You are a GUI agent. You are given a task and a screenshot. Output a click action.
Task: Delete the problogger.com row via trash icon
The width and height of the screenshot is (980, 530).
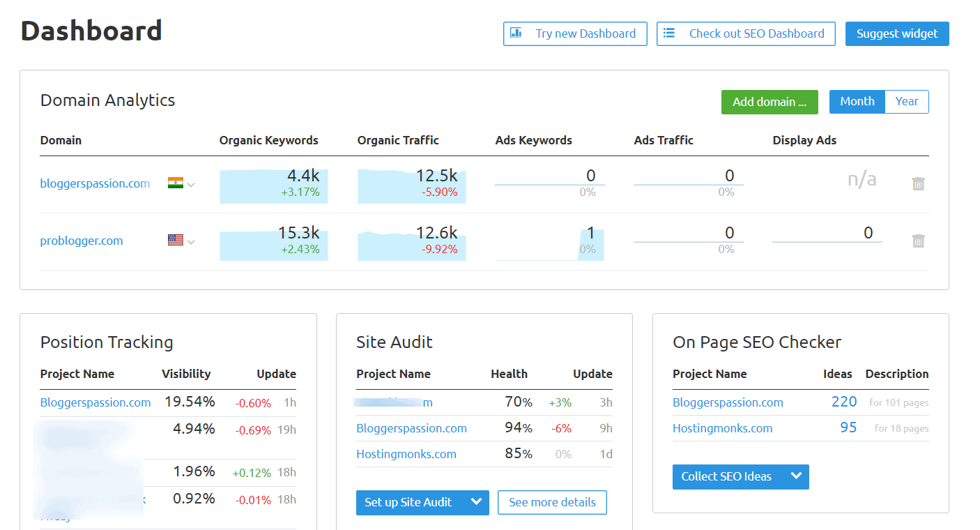coord(919,241)
